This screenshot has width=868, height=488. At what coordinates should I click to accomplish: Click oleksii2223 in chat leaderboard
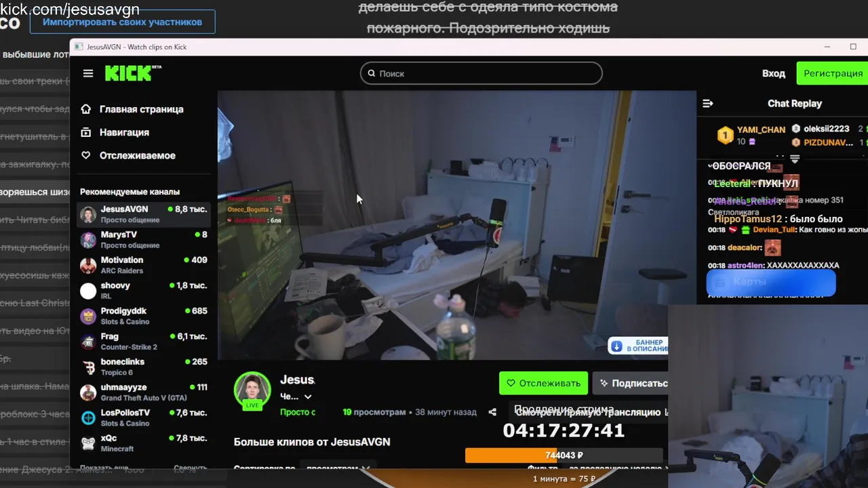(826, 129)
